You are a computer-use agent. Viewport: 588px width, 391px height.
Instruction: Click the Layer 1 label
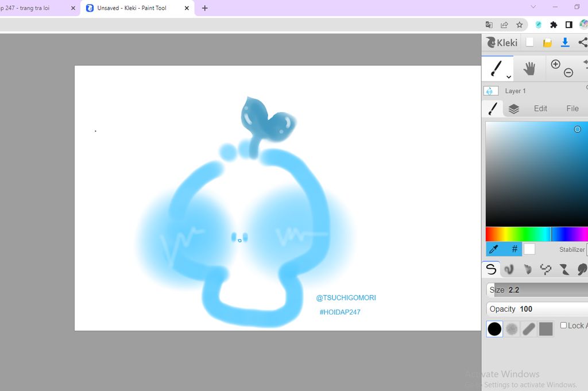tap(515, 91)
